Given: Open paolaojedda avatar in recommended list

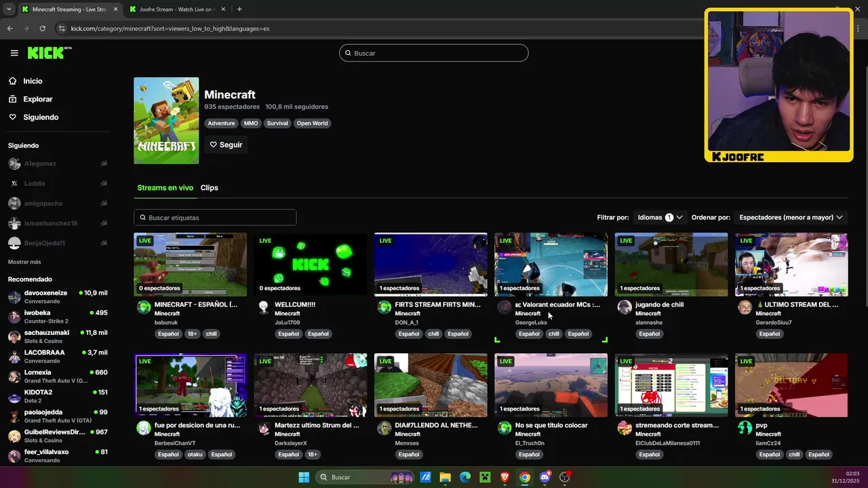Looking at the screenshot, I should coord(14,416).
